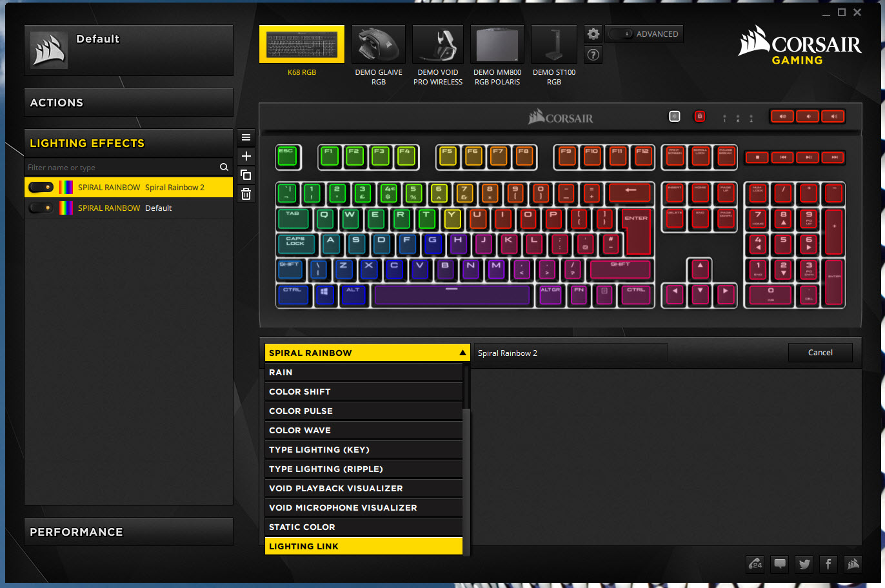This screenshot has width=885, height=588.
Task: Choose Lighting Link effect type
Action: (364, 546)
